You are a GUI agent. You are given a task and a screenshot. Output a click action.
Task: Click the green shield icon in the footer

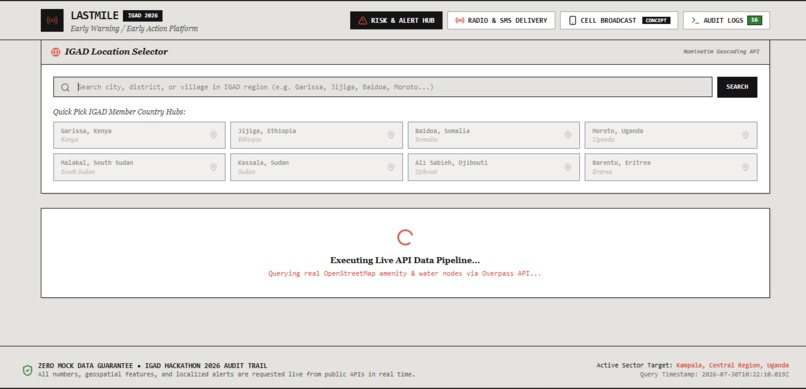click(x=27, y=370)
